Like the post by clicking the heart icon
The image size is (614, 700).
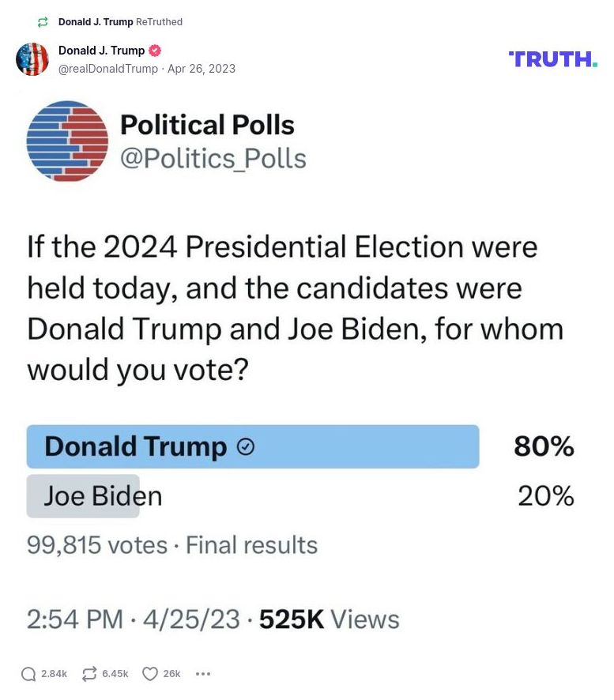tap(149, 673)
